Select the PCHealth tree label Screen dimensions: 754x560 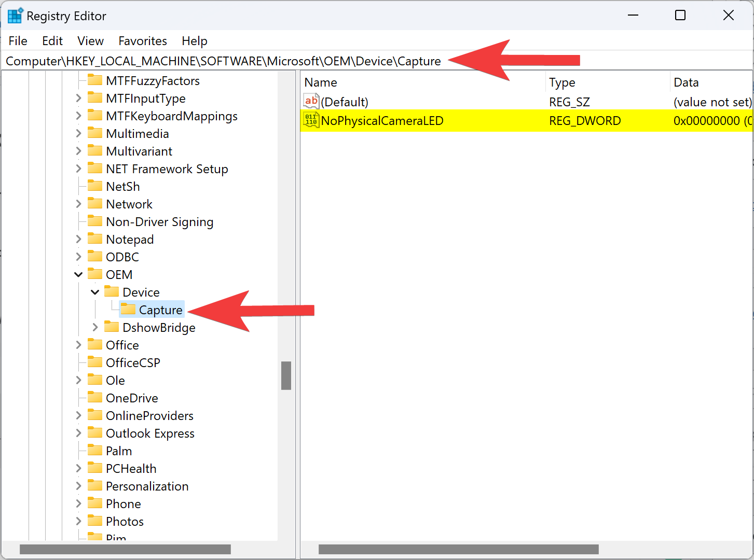[x=131, y=469]
